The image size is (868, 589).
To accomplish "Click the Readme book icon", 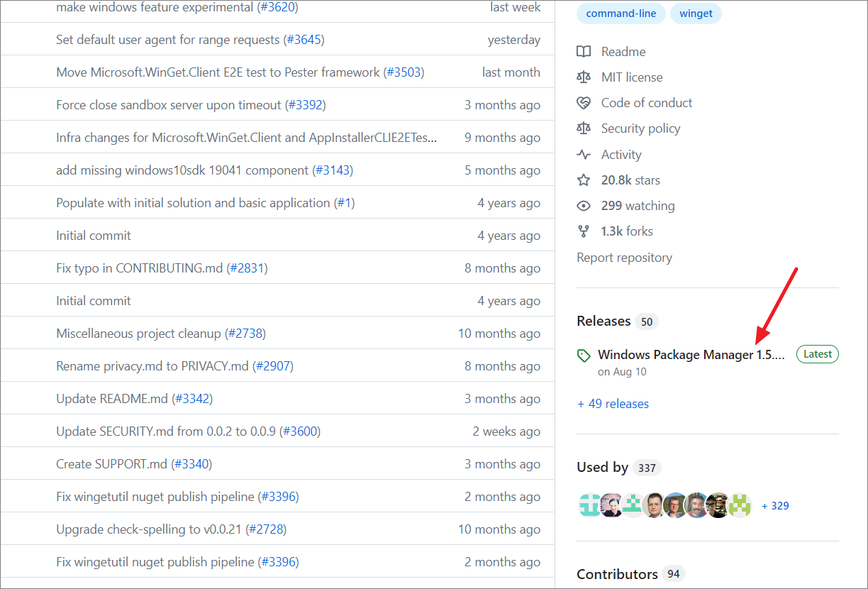I will pos(584,52).
